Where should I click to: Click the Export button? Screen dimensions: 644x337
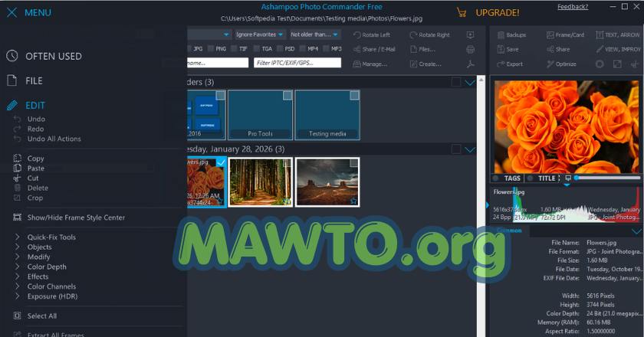coord(510,64)
